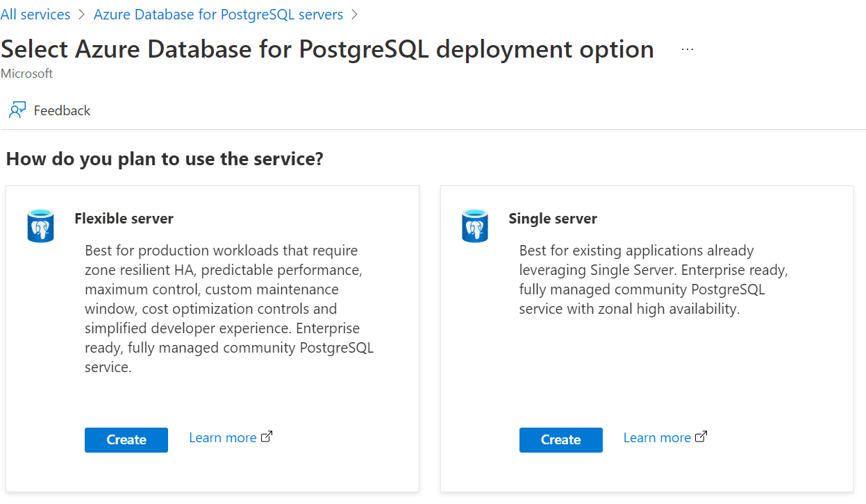Click the Single server description text

coord(653,279)
